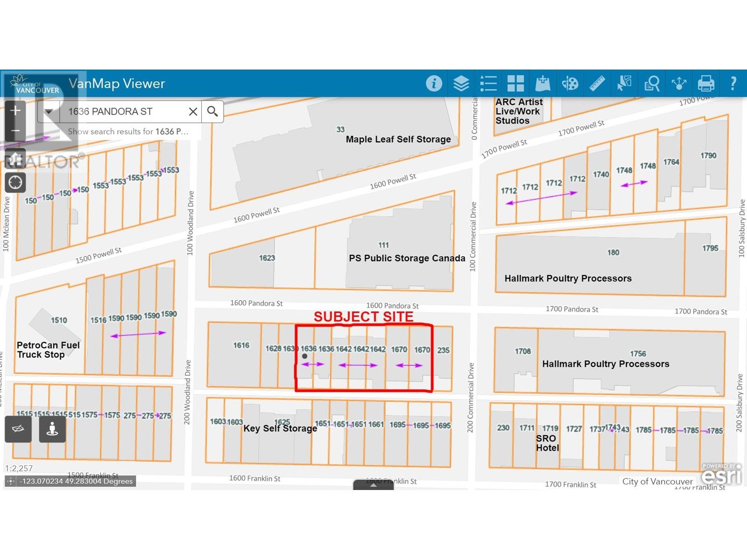Open the help question mark icon
Image resolution: width=747 pixels, height=560 pixels.
click(733, 84)
